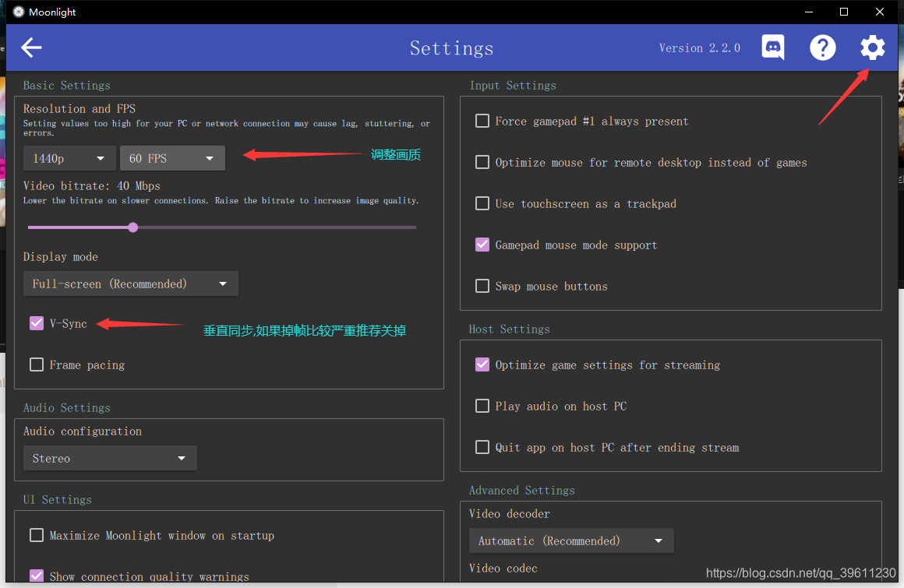Adjust the video bitrate slider handle
Screen dimensions: 904x588
tap(133, 227)
